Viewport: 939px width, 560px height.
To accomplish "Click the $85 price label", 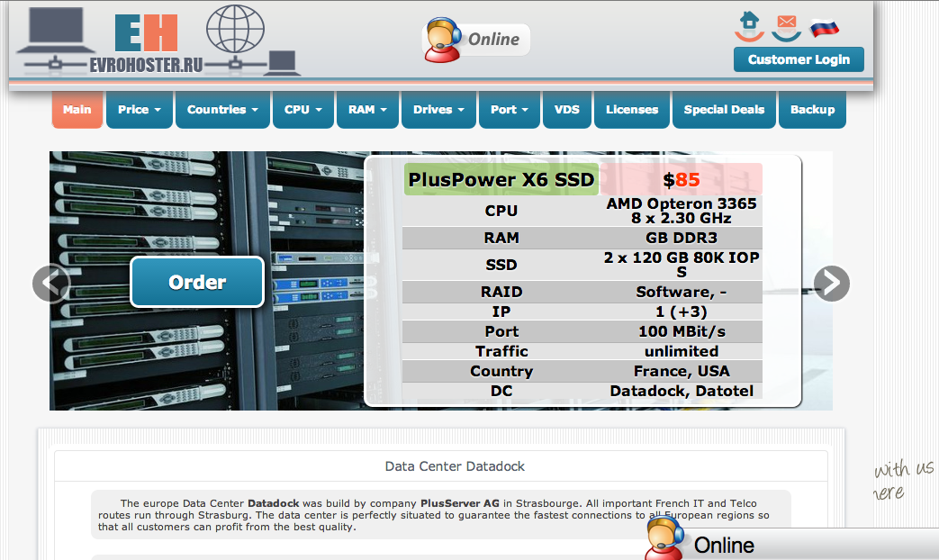I will (x=682, y=180).
